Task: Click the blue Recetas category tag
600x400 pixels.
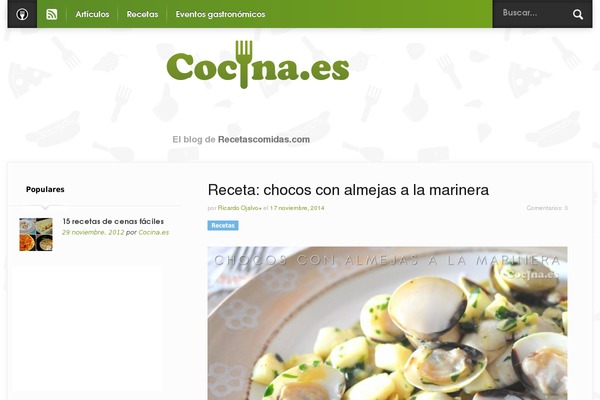Action: tap(223, 225)
